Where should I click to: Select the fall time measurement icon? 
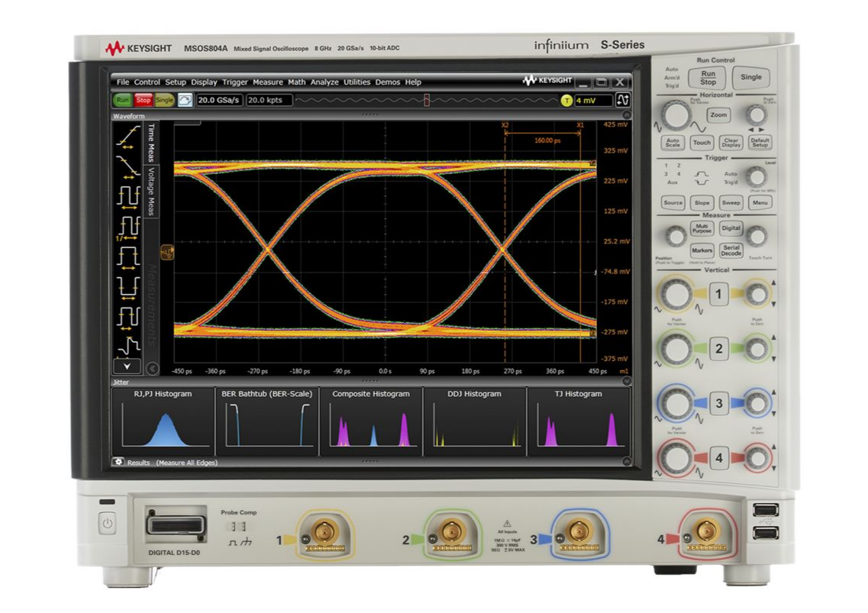coord(127,166)
